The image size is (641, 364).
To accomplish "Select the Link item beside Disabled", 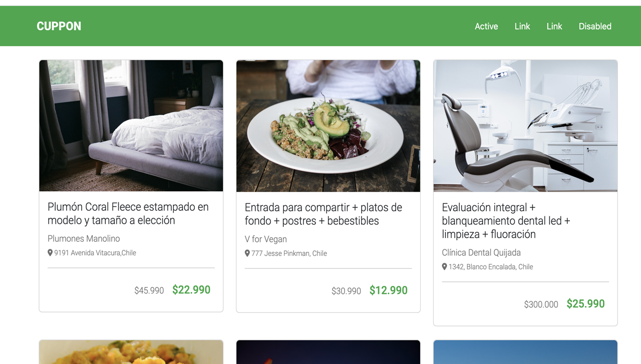I will (x=554, y=27).
